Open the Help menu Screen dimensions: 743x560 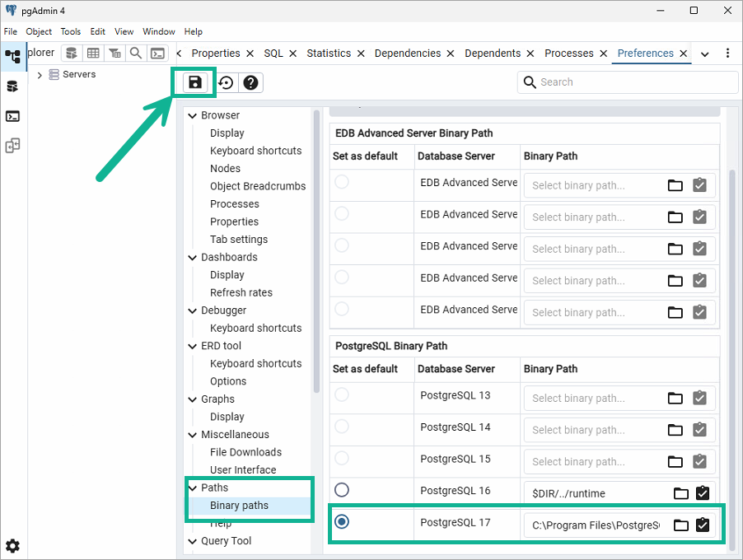point(194,32)
